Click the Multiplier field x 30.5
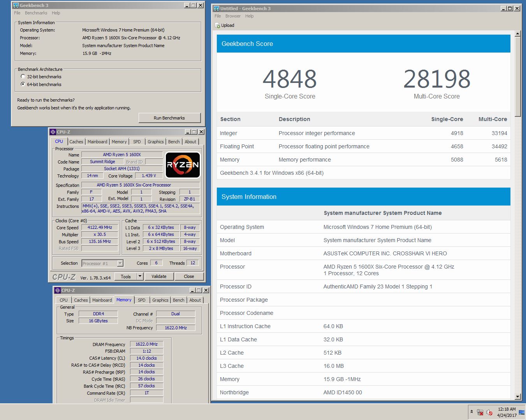 coord(100,234)
